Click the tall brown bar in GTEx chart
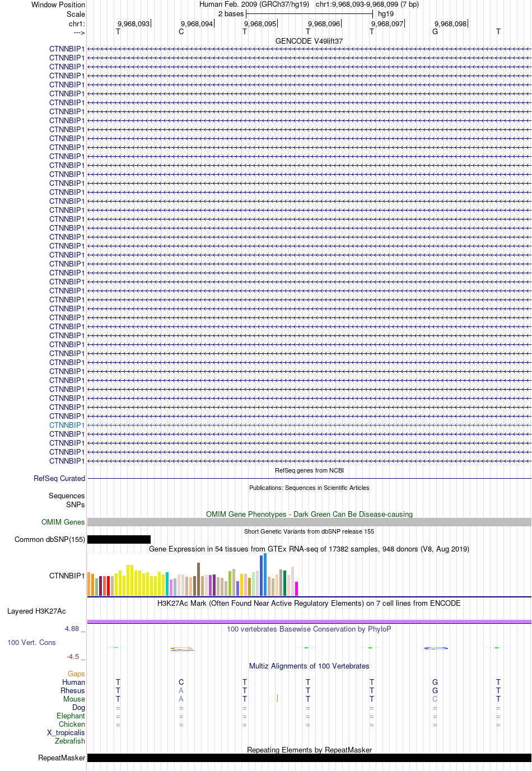Screen dimensions: 532x771 [x=198, y=580]
